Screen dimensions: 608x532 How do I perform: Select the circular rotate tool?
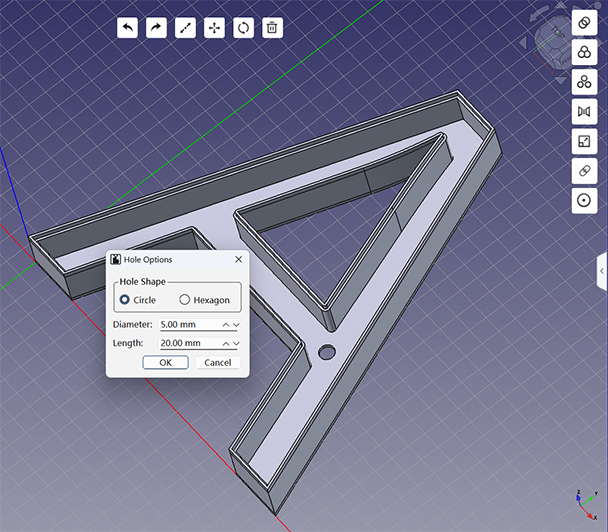[244, 28]
